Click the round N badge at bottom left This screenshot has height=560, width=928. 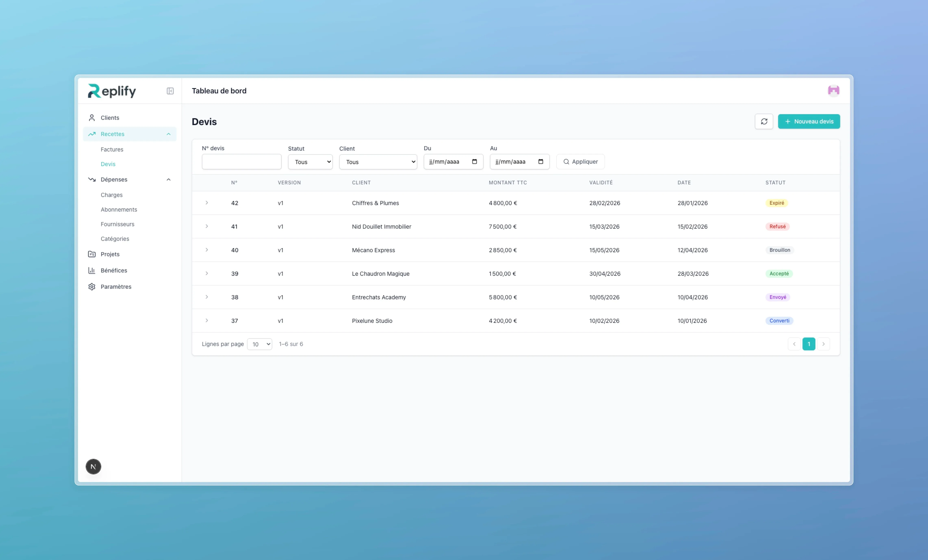pos(93,466)
